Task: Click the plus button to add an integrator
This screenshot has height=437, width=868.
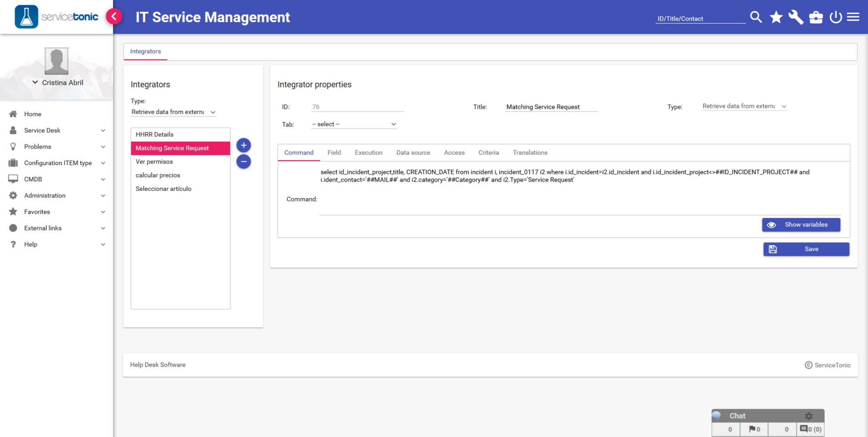Action: click(x=243, y=144)
